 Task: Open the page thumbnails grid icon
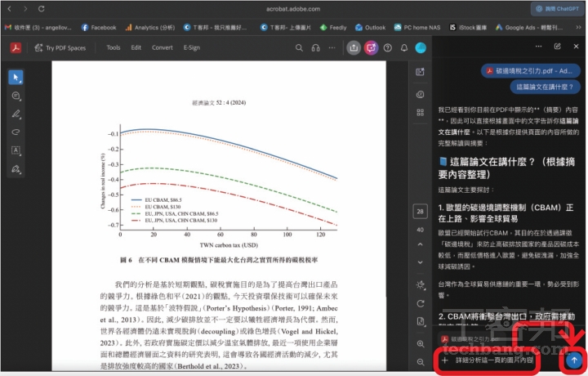tap(420, 113)
